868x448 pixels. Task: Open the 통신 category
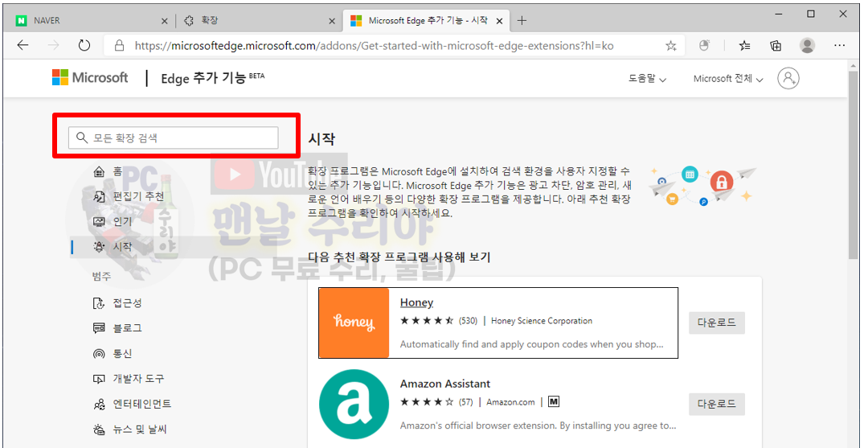113,353
